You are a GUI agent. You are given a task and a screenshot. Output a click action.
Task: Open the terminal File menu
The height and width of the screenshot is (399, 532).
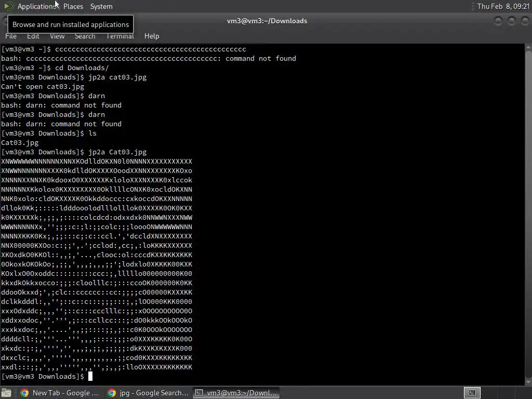coord(11,36)
